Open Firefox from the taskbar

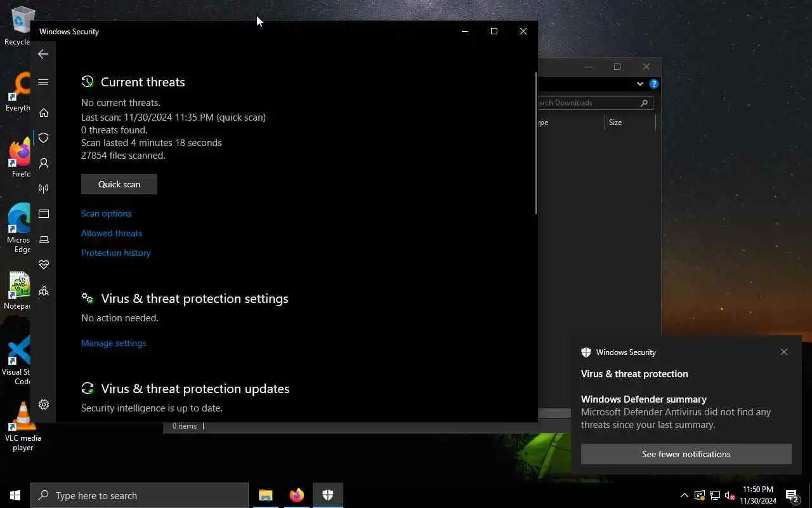click(296, 495)
